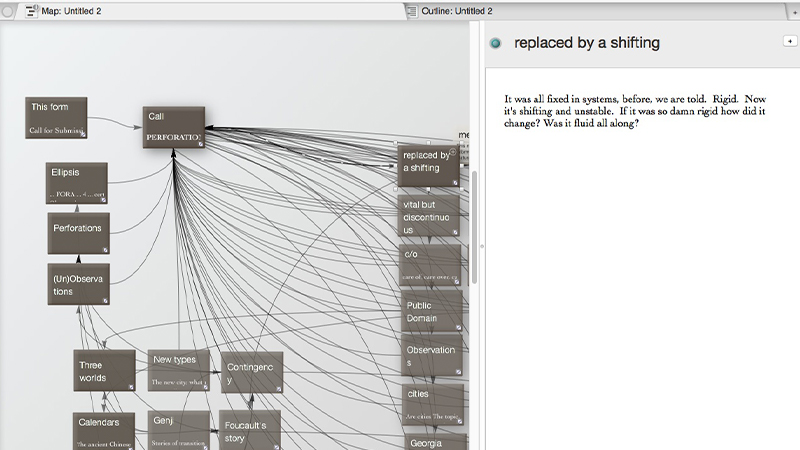
Task: Click the corner handle of the Perforations note
Action: tap(105, 249)
